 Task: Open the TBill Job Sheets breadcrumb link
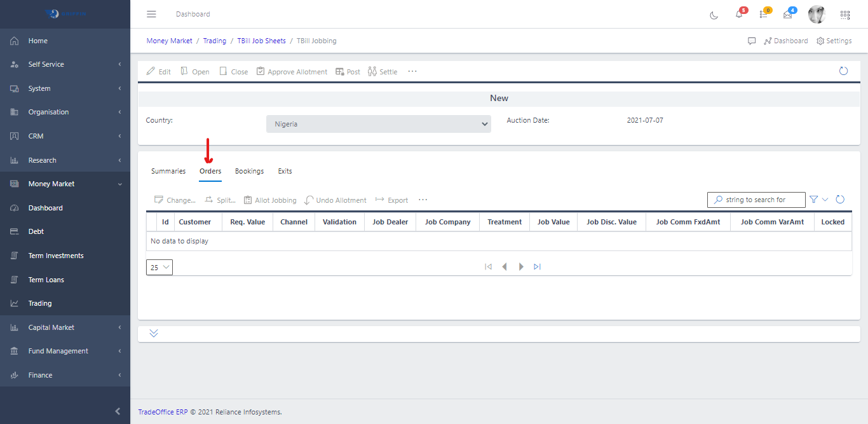click(x=261, y=41)
